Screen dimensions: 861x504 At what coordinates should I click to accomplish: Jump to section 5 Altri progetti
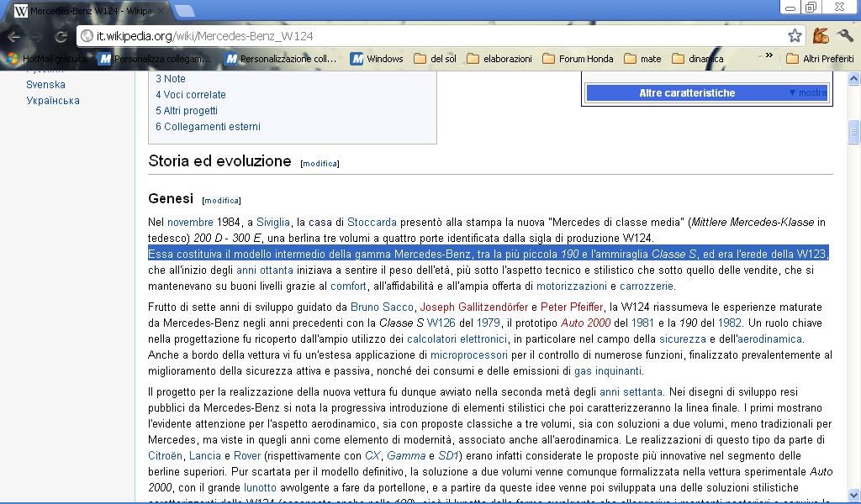point(187,110)
